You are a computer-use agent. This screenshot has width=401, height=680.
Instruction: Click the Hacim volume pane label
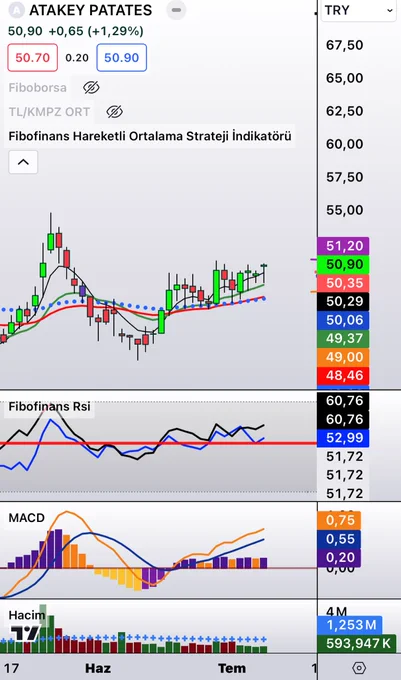click(x=27, y=615)
